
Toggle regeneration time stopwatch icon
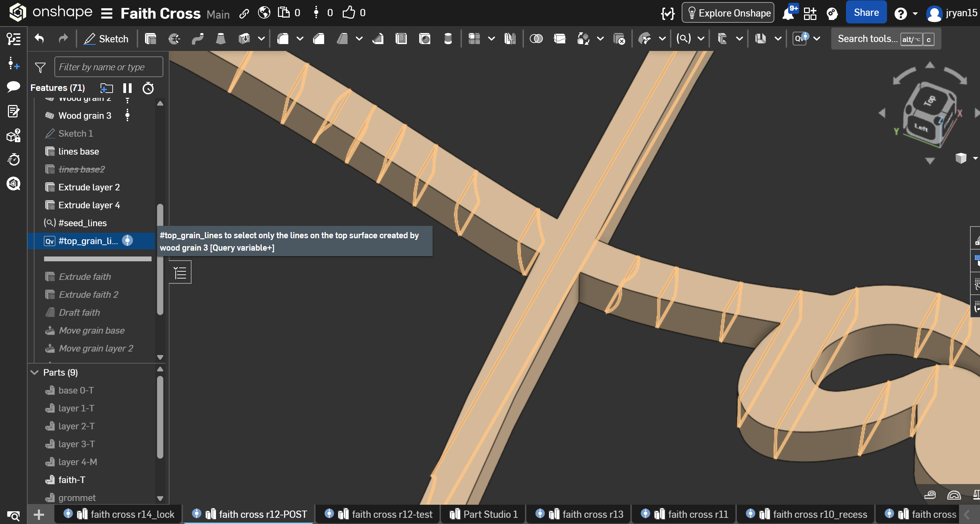click(x=148, y=88)
